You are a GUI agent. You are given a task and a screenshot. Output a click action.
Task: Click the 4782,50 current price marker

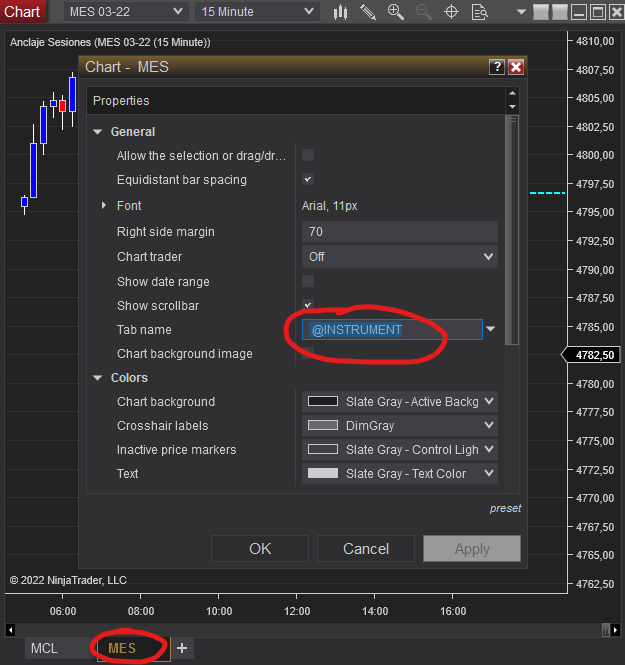(592, 355)
